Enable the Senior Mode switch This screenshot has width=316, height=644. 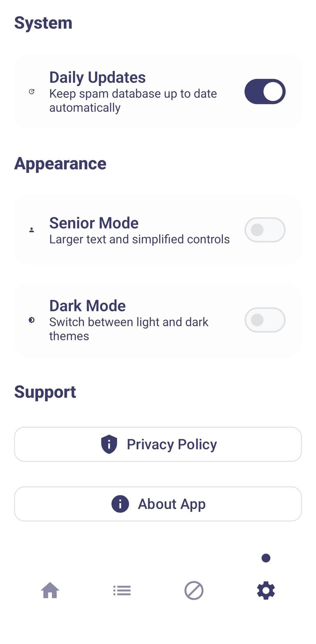coord(265,230)
